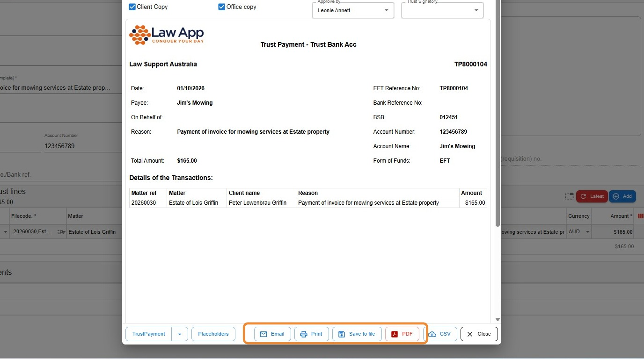Viewport: 644px width, 359px height.
Task: Toggle the Client Copy checkbox
Action: (132, 7)
